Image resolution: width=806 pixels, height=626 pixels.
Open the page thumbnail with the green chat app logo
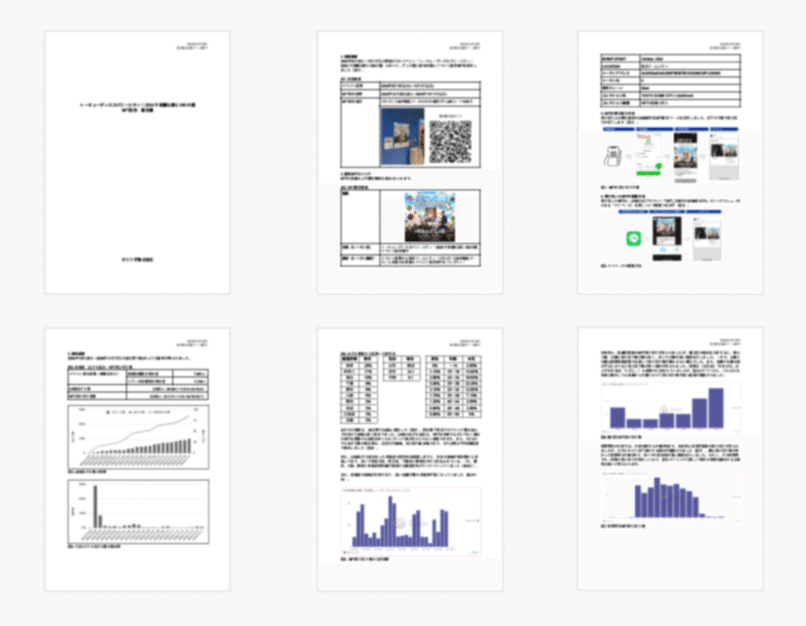pyautogui.click(x=670, y=162)
